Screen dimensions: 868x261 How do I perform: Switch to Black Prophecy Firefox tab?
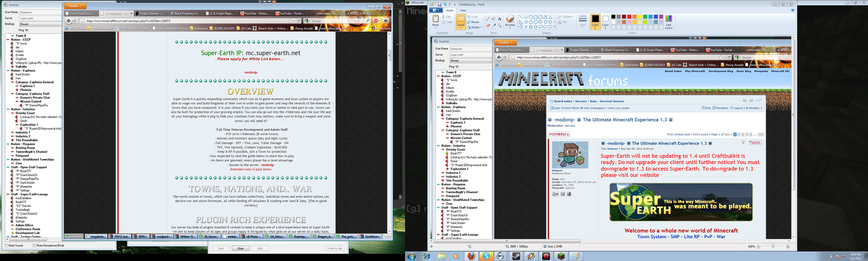pos(187,14)
